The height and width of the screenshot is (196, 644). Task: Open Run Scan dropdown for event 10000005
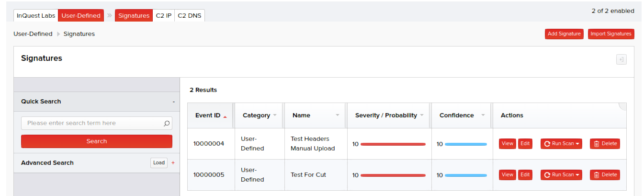point(561,175)
